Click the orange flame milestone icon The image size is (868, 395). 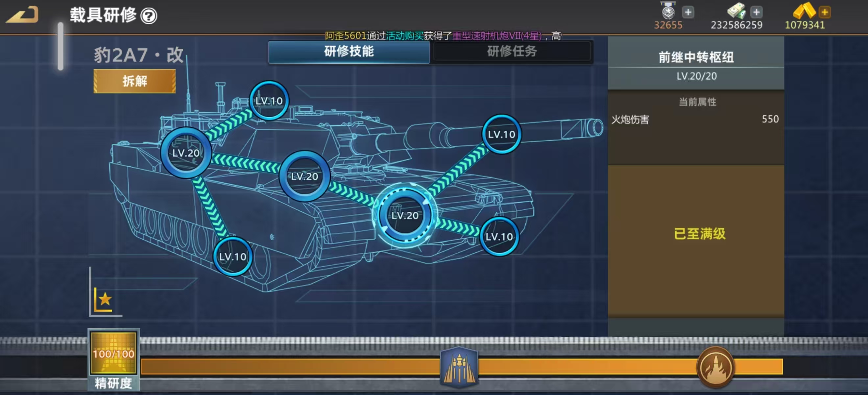(x=715, y=367)
